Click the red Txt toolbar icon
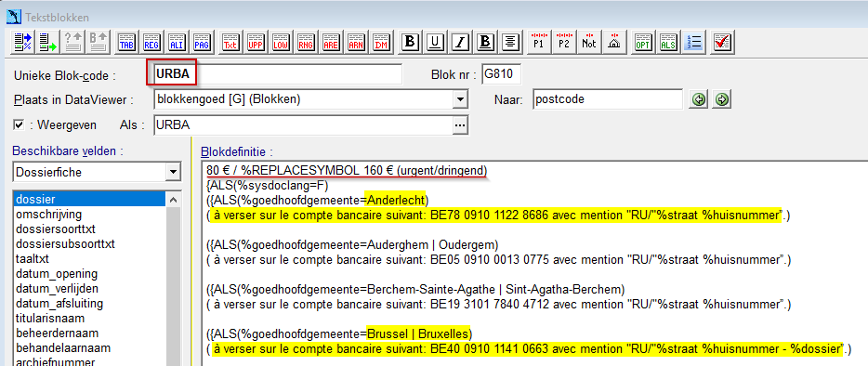This screenshot has height=366, width=868. pos(230,42)
